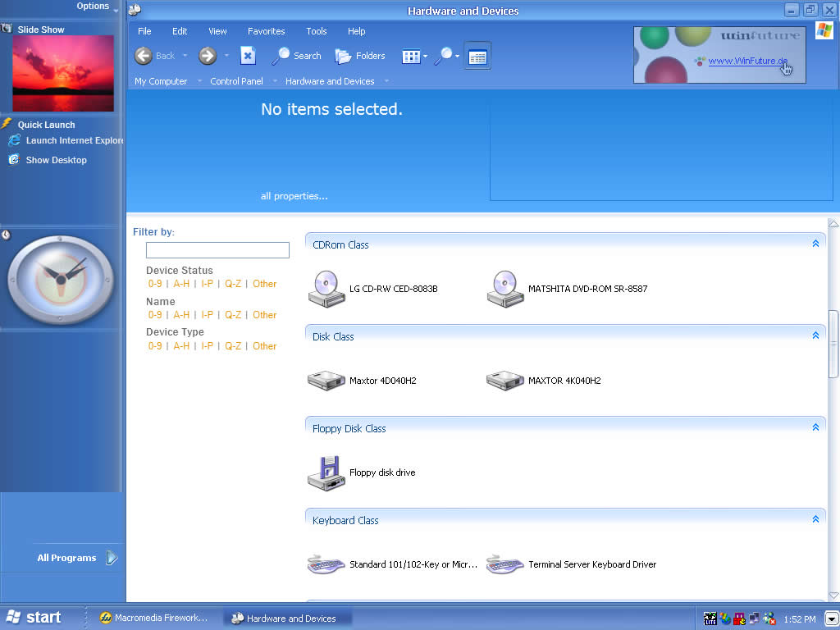Open dropdown arrow beside second magnifier
840x630 pixels.
point(458,57)
